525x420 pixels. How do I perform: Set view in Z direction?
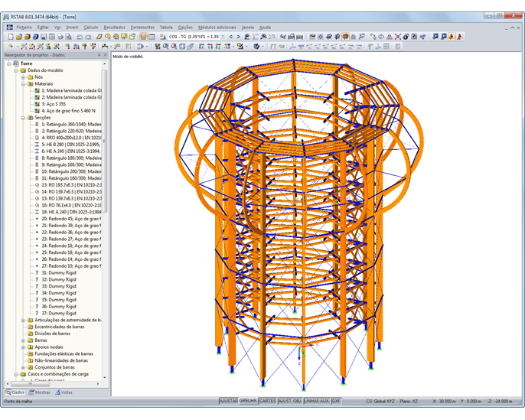218,47
